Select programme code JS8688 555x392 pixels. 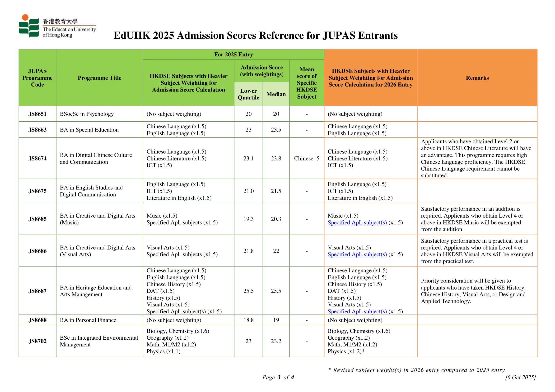[37, 320]
